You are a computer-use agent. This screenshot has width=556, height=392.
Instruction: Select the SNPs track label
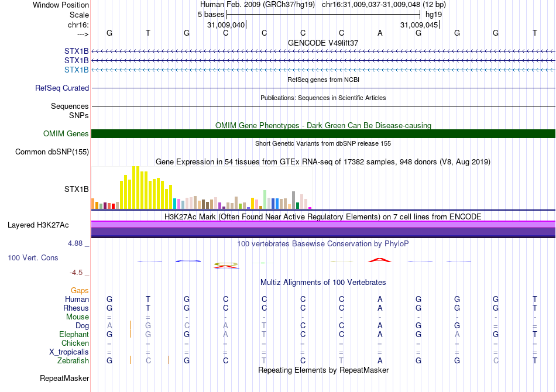pyautogui.click(x=79, y=115)
